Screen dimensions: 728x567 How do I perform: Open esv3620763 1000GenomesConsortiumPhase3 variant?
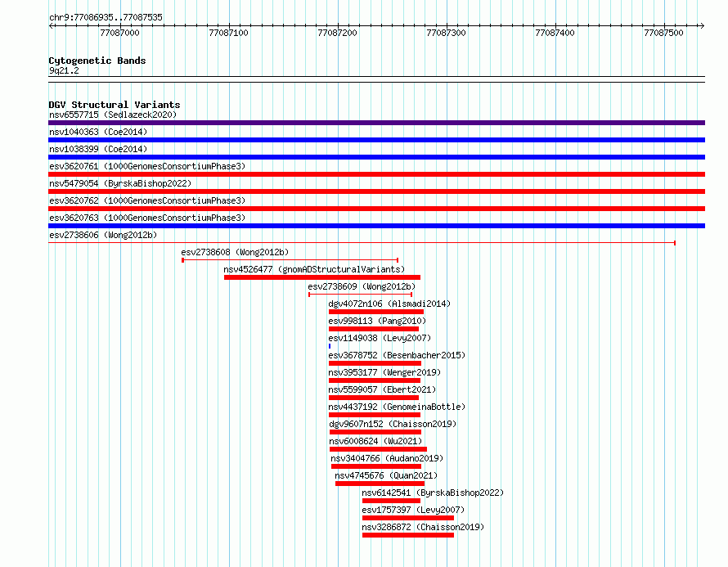tap(147, 218)
